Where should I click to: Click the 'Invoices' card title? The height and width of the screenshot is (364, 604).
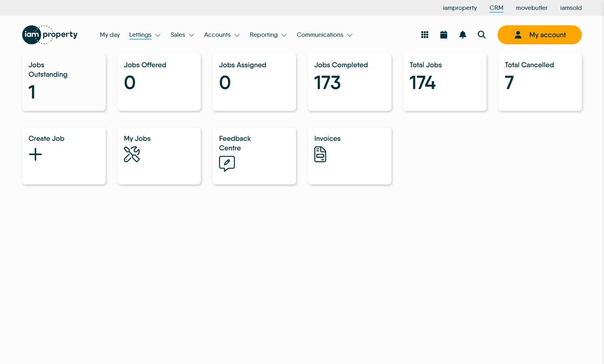[327, 138]
